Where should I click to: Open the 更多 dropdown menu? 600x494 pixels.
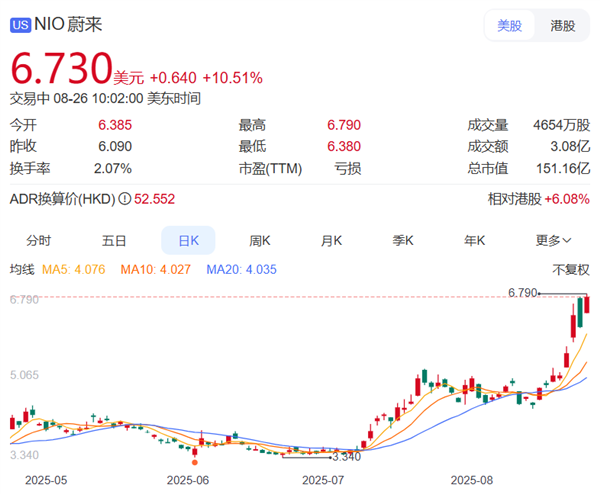click(553, 241)
